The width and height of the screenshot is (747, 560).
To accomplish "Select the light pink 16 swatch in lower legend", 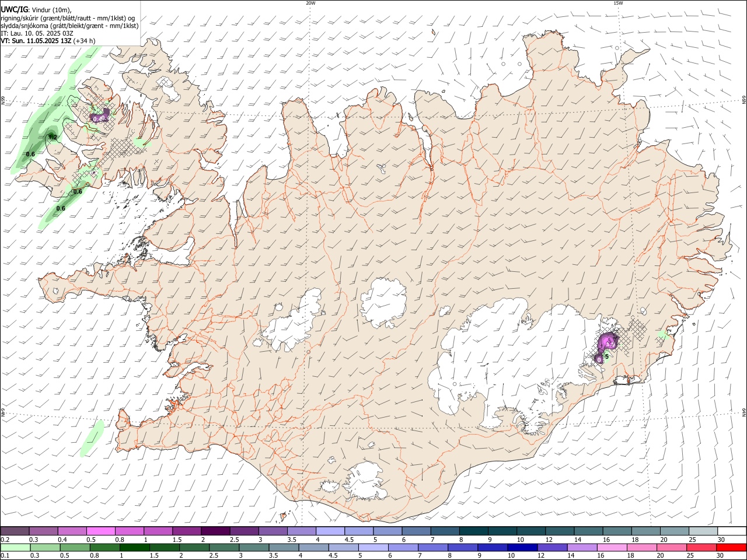I will 612,548.
